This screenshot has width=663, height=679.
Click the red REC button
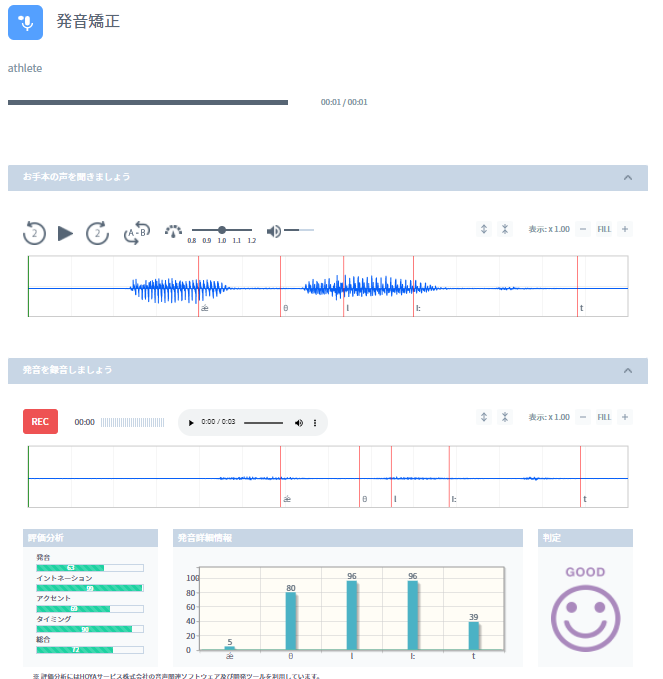40,421
